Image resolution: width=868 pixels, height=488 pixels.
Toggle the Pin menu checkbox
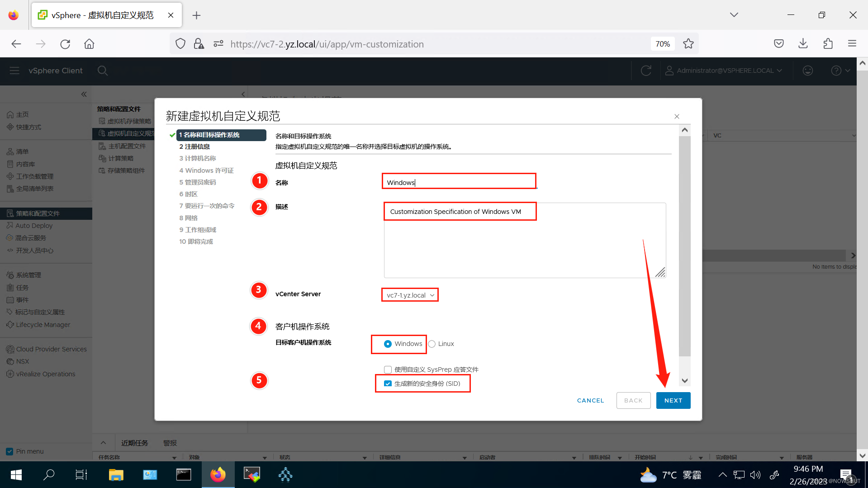pyautogui.click(x=9, y=451)
